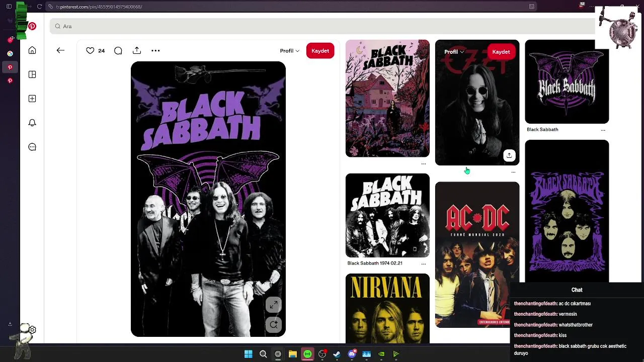Open the black and white band photo pin

click(387, 215)
